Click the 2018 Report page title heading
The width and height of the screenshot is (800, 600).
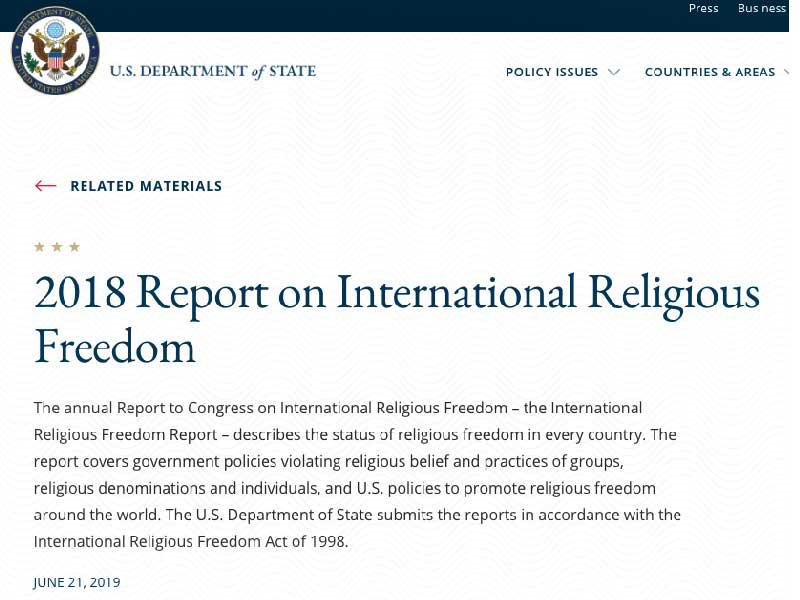coord(396,292)
